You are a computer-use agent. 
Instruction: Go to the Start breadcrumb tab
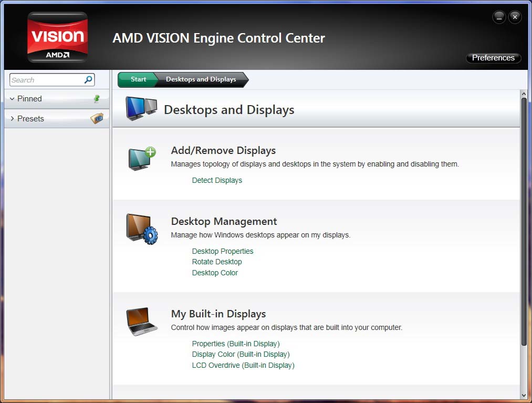pyautogui.click(x=138, y=79)
